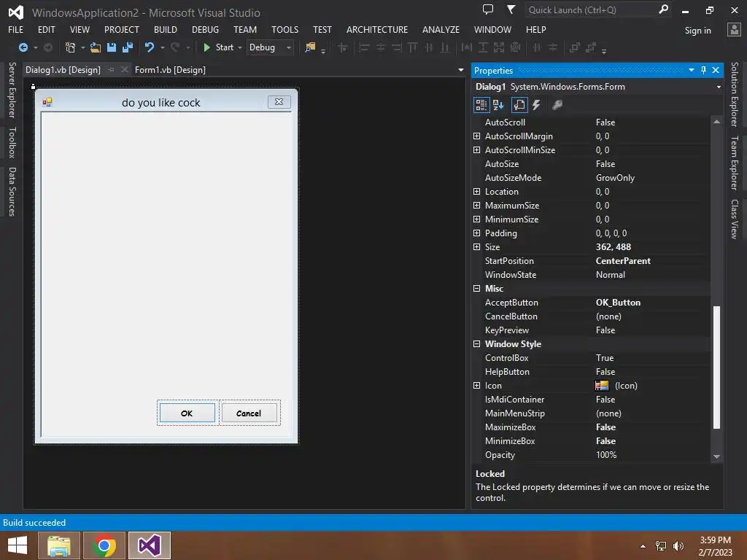Open the object selector dropdown for Dialog1
Screen dimensions: 747x560
(719, 87)
